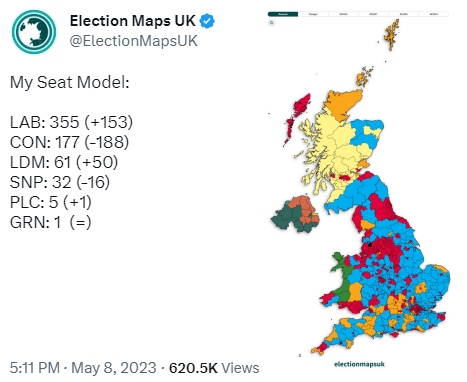Select the highlighted first tab above map
The width and height of the screenshot is (467, 382).
tap(283, 14)
